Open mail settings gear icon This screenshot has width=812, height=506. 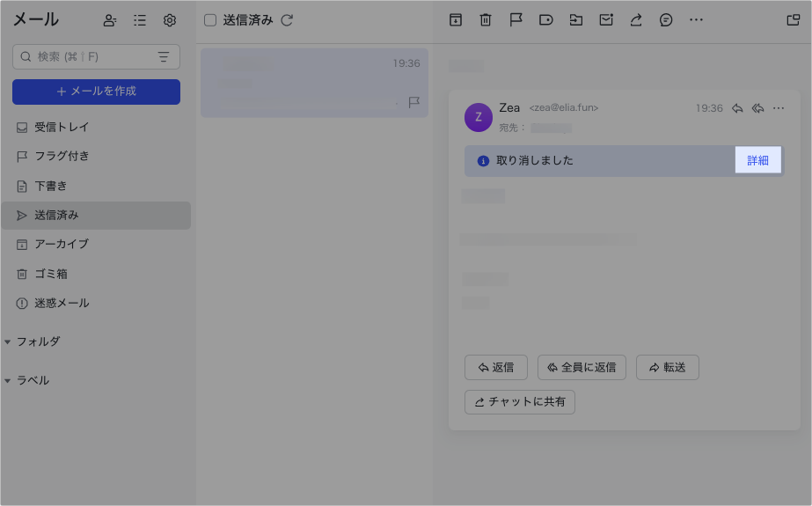tap(170, 20)
